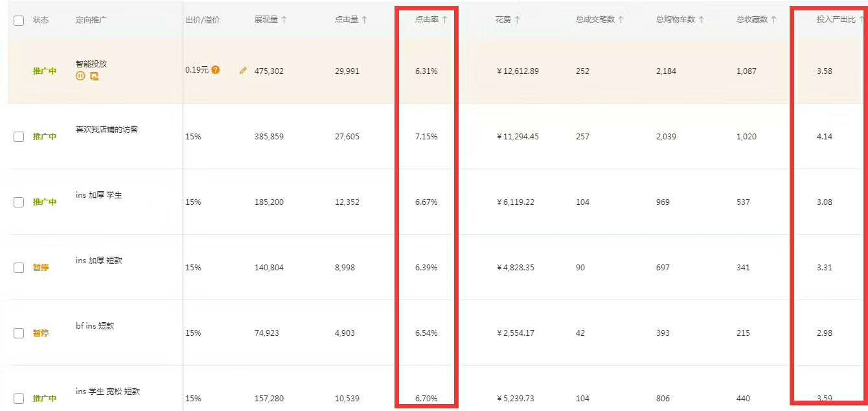The width and height of the screenshot is (868, 411).
Task: Click the pencil icon to edit the bid
Action: point(243,71)
